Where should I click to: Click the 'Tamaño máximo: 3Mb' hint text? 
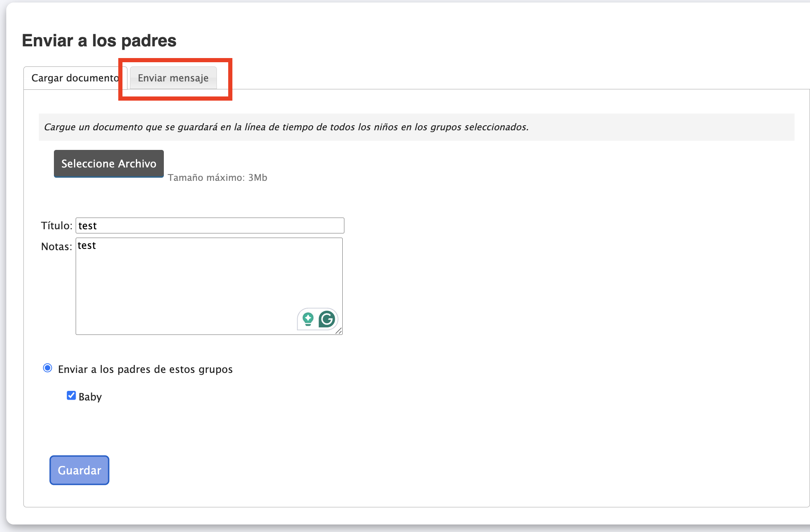217,177
